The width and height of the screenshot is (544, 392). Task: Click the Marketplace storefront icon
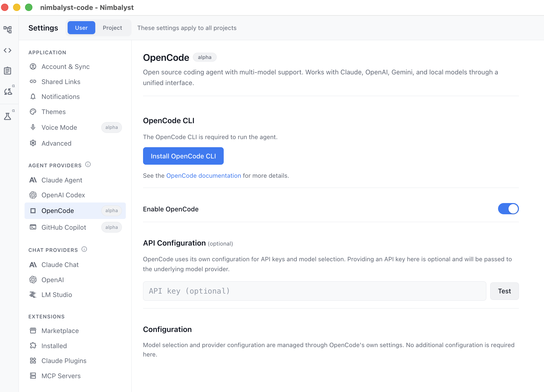[33, 331]
